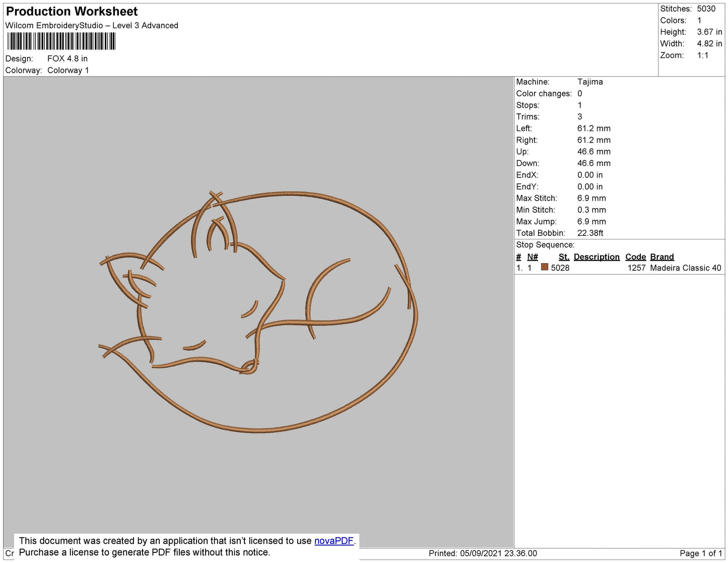Click the 'Stops:' label
728x563 pixels.
tap(527, 105)
